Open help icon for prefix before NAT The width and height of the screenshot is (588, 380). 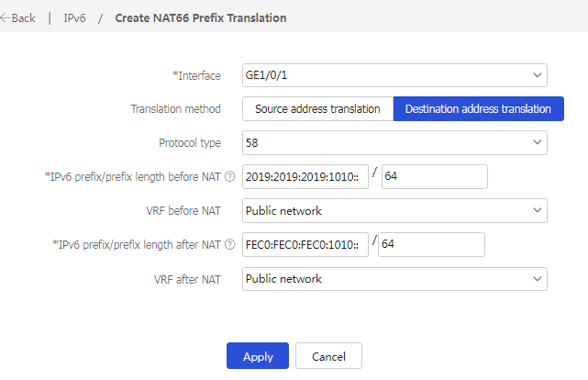(x=230, y=176)
